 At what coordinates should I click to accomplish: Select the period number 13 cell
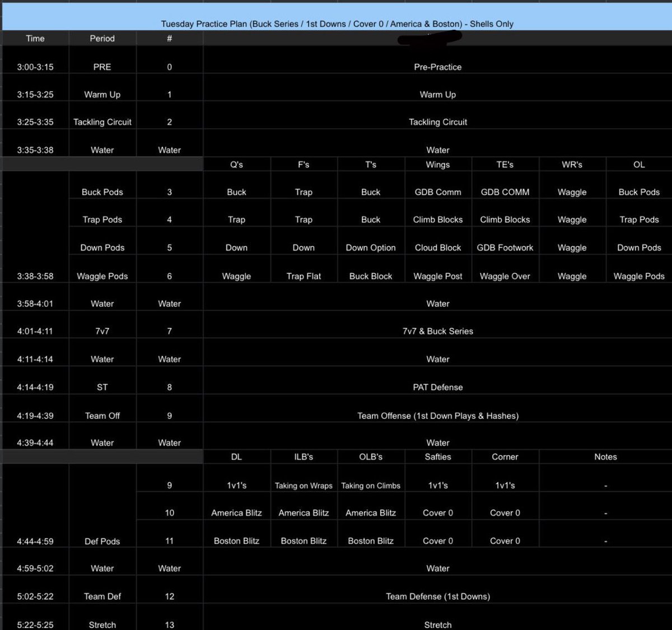170,617
